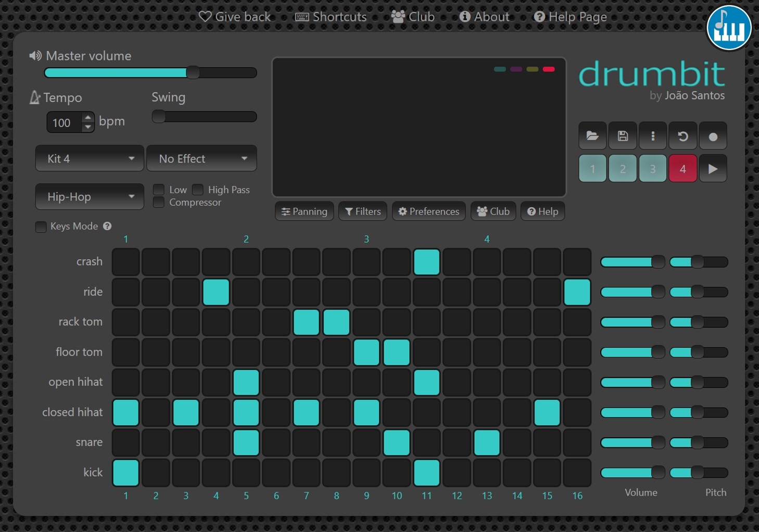Adjust the crash volume slider

pos(632,262)
